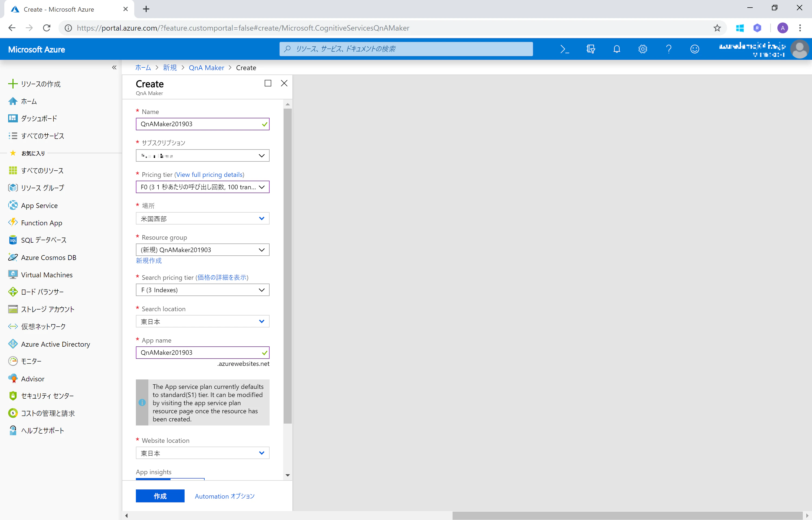Maximize the Create blade
The width and height of the screenshot is (812, 520).
click(268, 83)
